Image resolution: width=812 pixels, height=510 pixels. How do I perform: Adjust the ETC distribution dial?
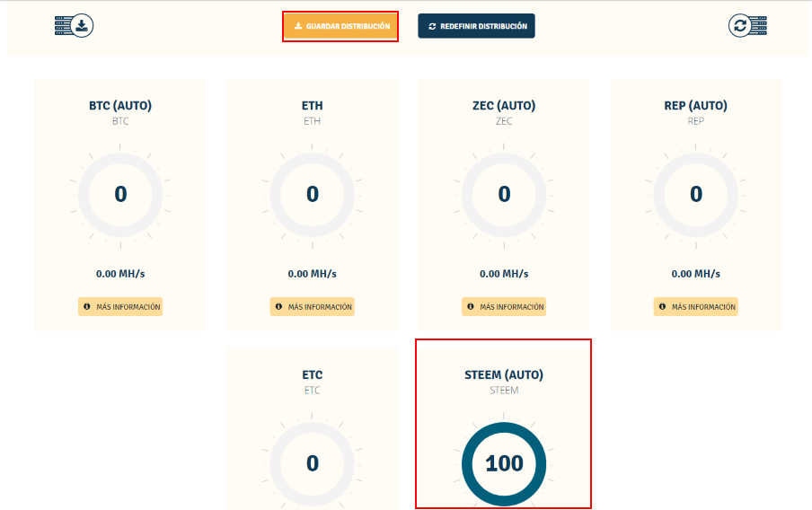pyautogui.click(x=313, y=464)
